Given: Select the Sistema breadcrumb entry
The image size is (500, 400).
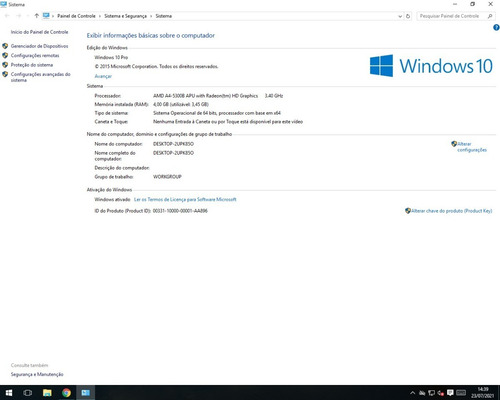Looking at the screenshot, I should point(163,16).
